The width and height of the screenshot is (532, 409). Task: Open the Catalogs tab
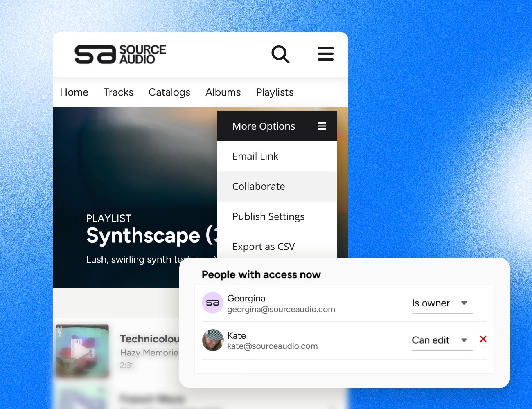point(169,92)
